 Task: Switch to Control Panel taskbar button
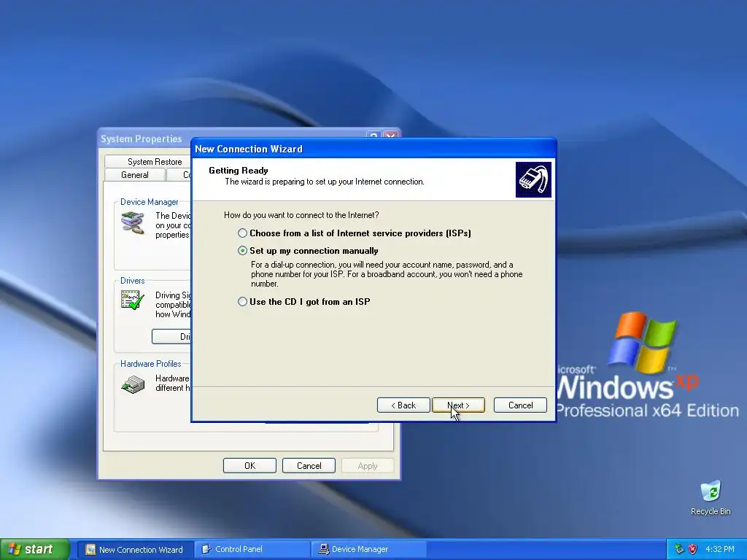coord(252,550)
